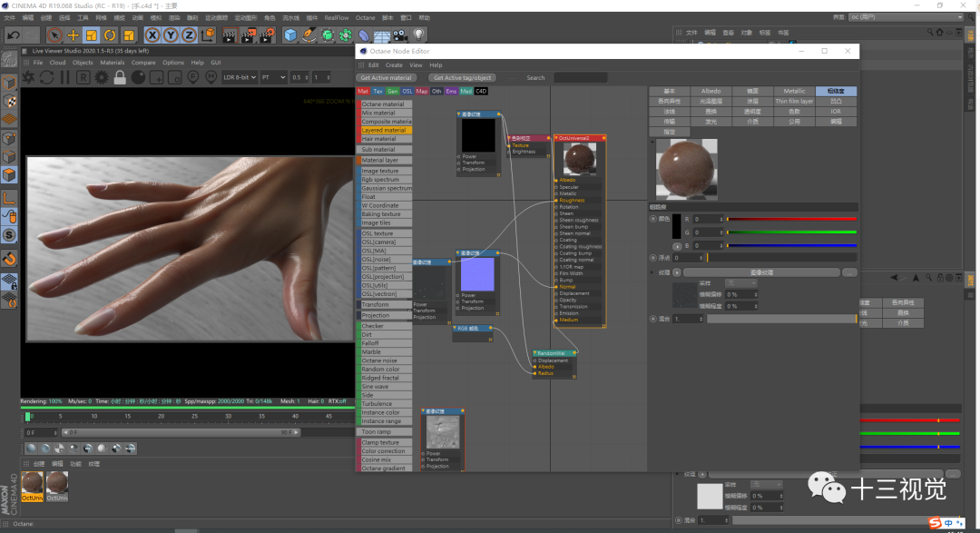Click the Node Editor Search field
This screenshot has height=533, width=980.
[580, 77]
